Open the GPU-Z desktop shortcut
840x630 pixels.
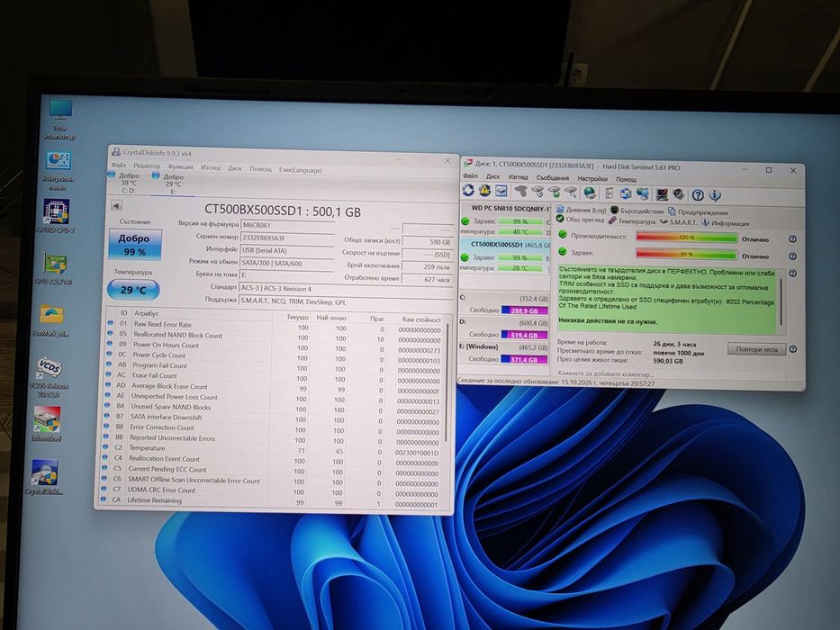(54, 268)
